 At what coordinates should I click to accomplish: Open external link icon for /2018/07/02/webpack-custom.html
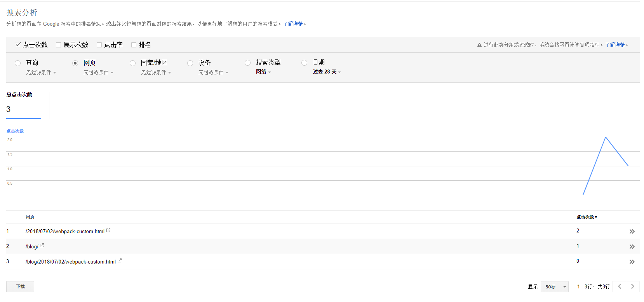[108, 230]
